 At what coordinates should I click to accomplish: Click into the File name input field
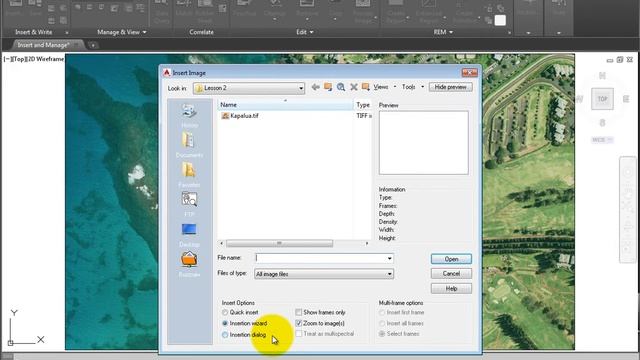[321, 258]
